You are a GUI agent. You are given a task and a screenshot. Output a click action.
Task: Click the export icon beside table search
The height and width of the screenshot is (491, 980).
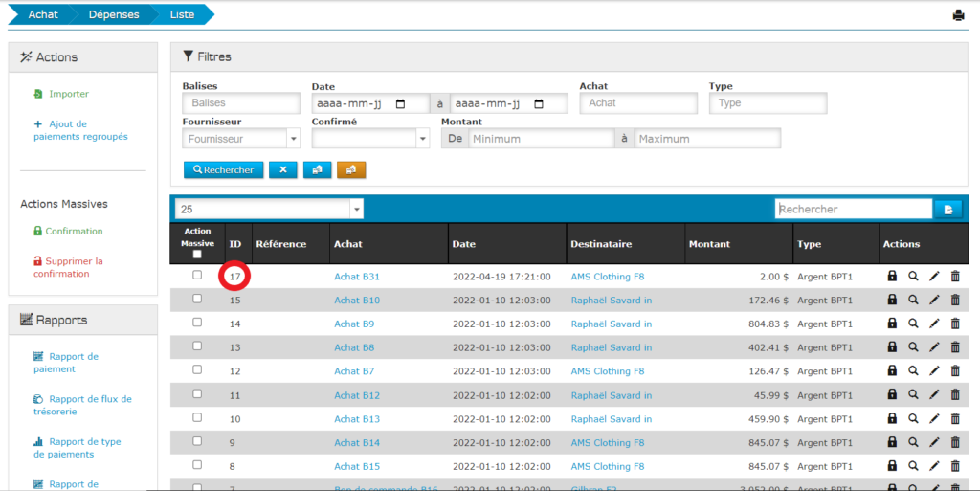pyautogui.click(x=948, y=209)
